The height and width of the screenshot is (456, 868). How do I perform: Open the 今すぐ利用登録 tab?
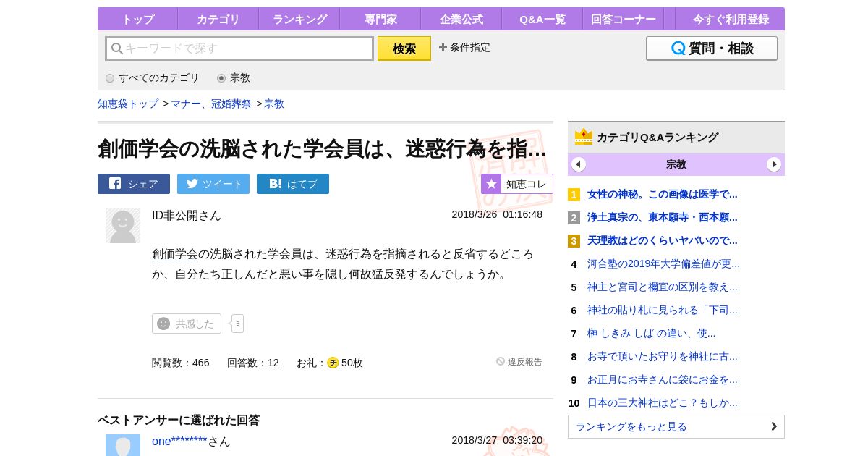tap(730, 19)
